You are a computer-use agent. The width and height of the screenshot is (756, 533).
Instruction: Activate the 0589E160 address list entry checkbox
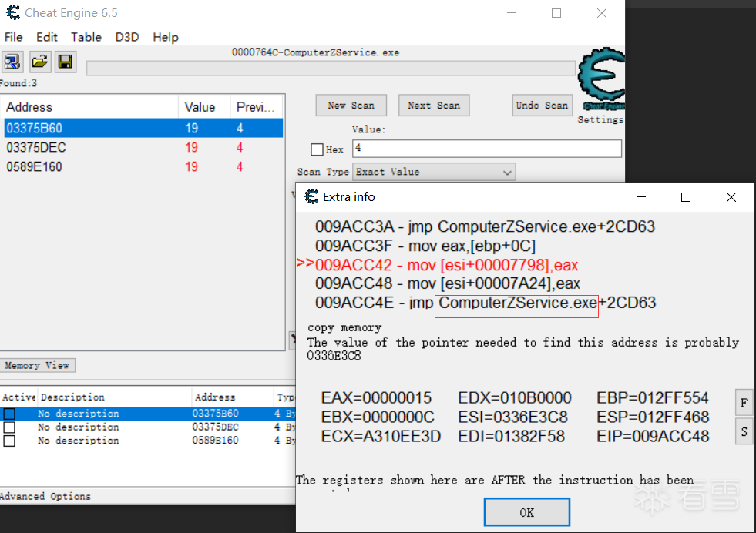click(x=9, y=441)
